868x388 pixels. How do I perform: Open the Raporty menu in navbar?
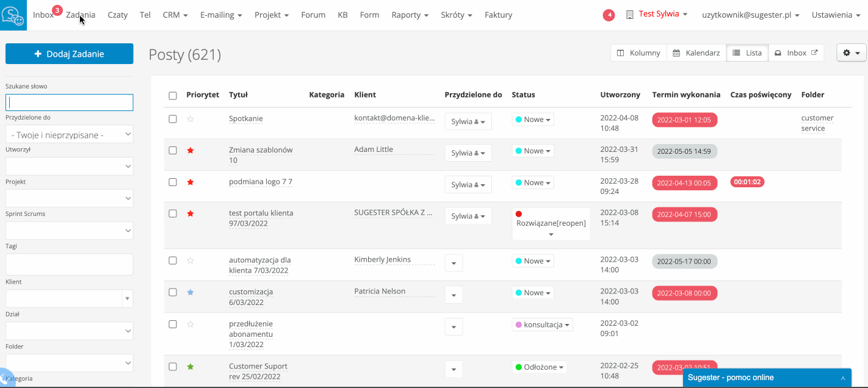[410, 15]
